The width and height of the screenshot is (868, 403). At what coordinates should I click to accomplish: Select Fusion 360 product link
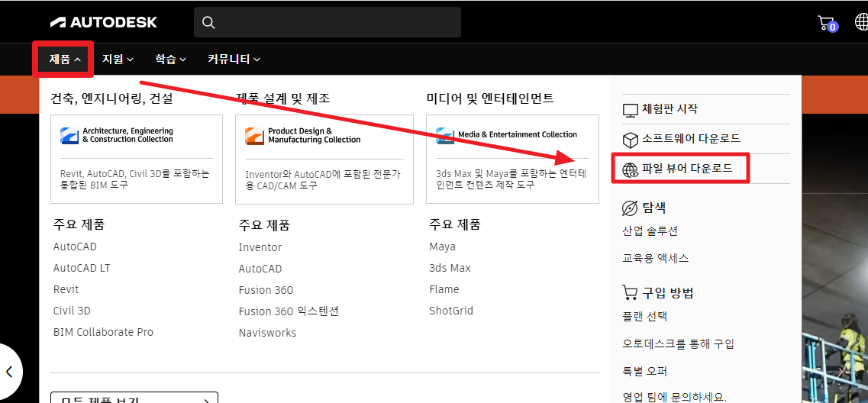(x=266, y=290)
